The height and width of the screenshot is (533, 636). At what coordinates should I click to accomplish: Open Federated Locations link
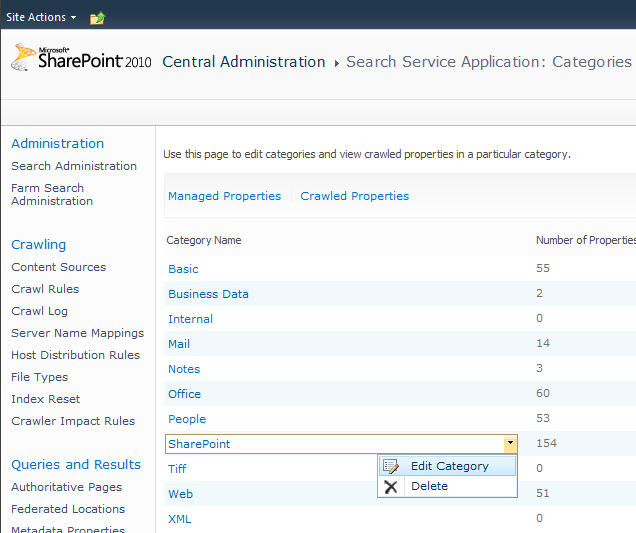(68, 509)
